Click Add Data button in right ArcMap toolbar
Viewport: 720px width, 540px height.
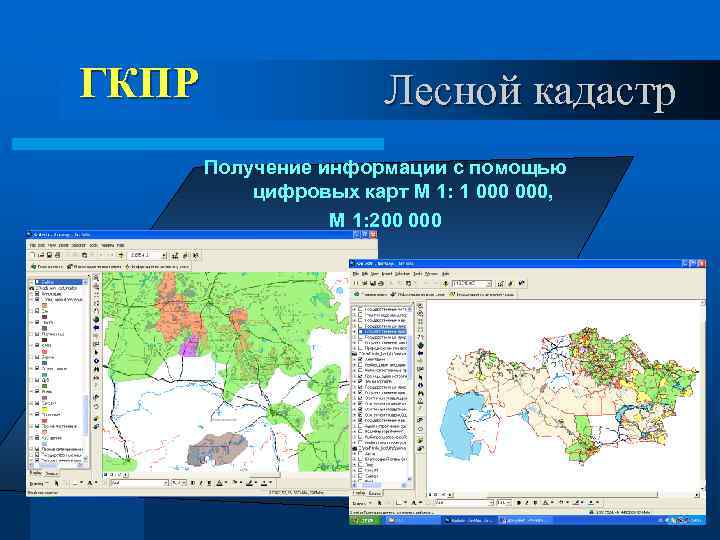coord(445,283)
